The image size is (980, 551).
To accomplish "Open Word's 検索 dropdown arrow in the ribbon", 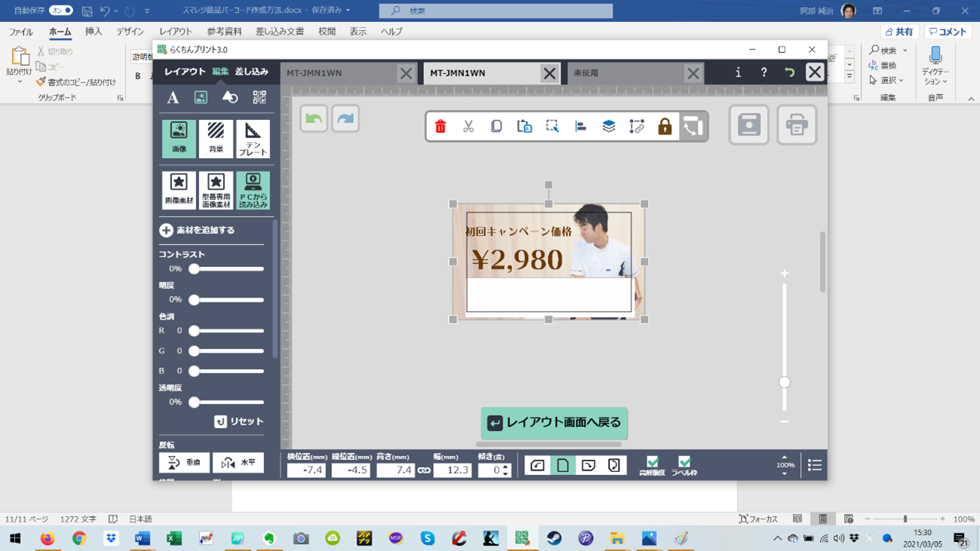I will pos(905,51).
